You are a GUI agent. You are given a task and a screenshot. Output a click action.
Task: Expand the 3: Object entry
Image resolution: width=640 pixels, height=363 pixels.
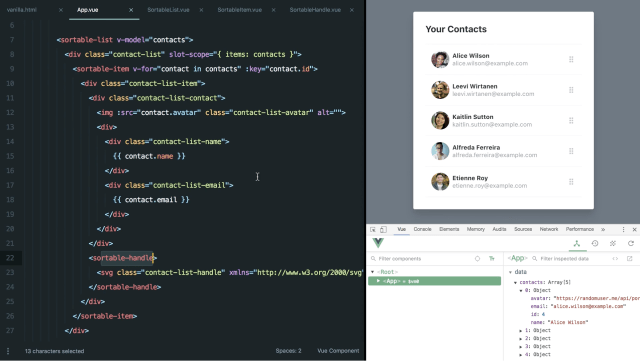pos(520,347)
